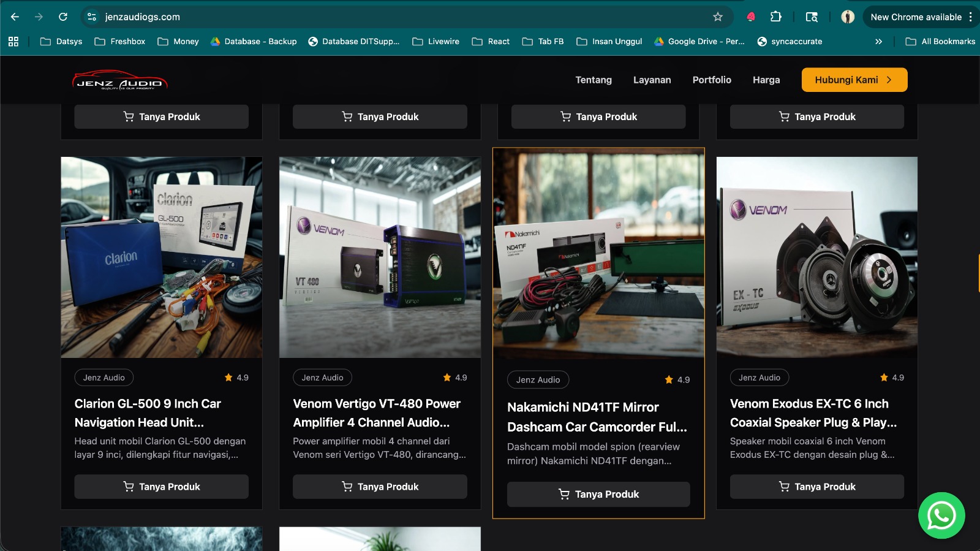Click Tanya Produk for Venom Vertigo VT-480
The height and width of the screenshot is (551, 980).
(380, 487)
